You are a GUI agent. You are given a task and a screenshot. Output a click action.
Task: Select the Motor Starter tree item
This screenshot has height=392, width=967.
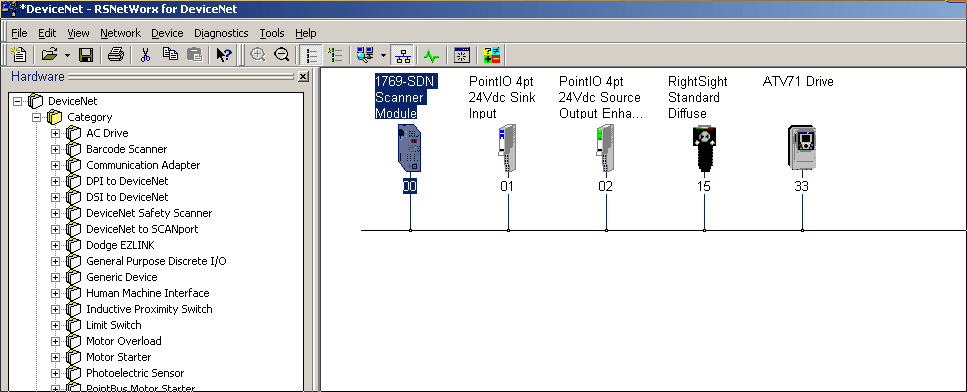[x=118, y=357]
